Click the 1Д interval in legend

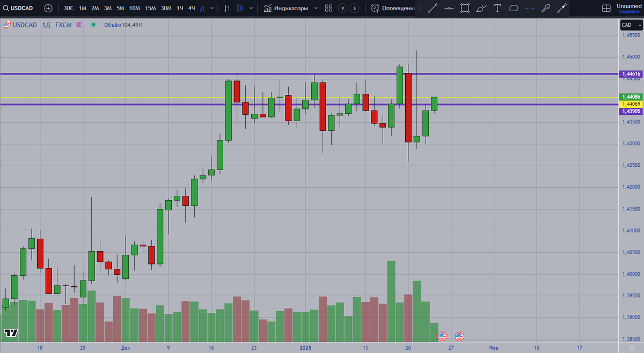[45, 25]
